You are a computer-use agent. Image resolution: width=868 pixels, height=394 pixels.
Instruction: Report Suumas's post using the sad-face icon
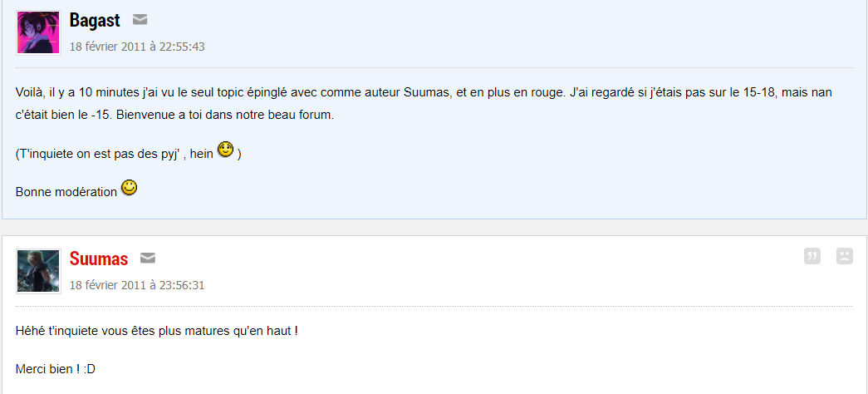coord(845,256)
